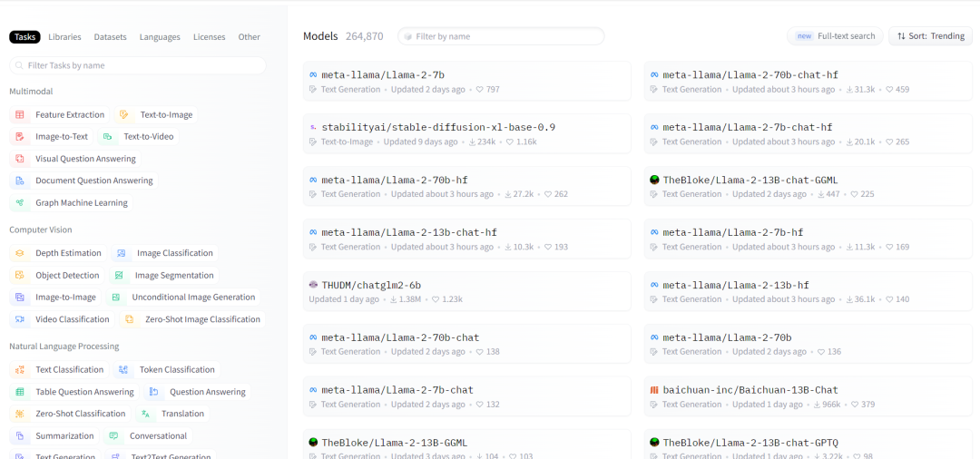Click the Conversational task icon
Image resolution: width=980 pixels, height=459 pixels.
pos(113,436)
